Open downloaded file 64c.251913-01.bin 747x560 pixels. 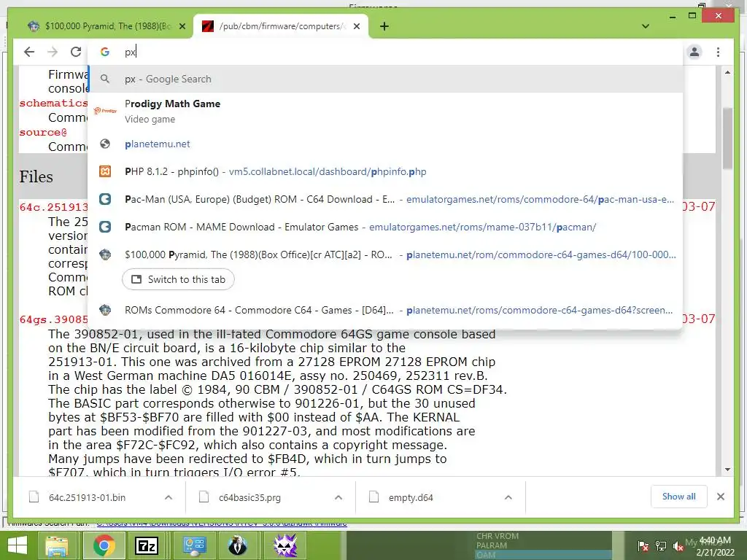87,497
